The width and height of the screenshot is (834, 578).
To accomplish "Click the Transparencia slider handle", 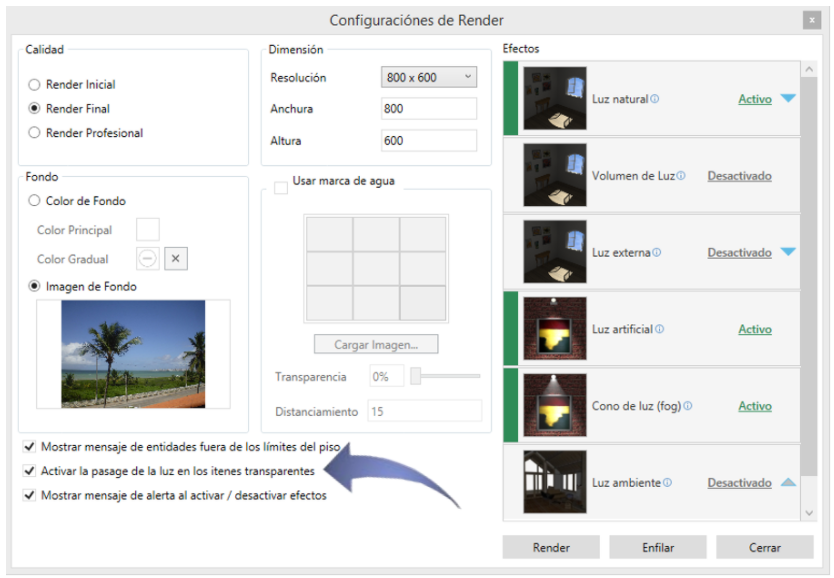I will coord(416,375).
